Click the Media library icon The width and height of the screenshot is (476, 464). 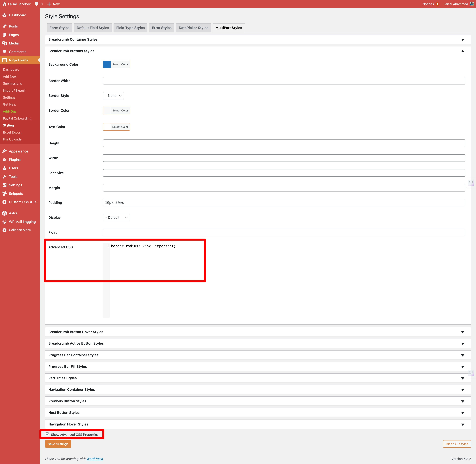(4, 43)
